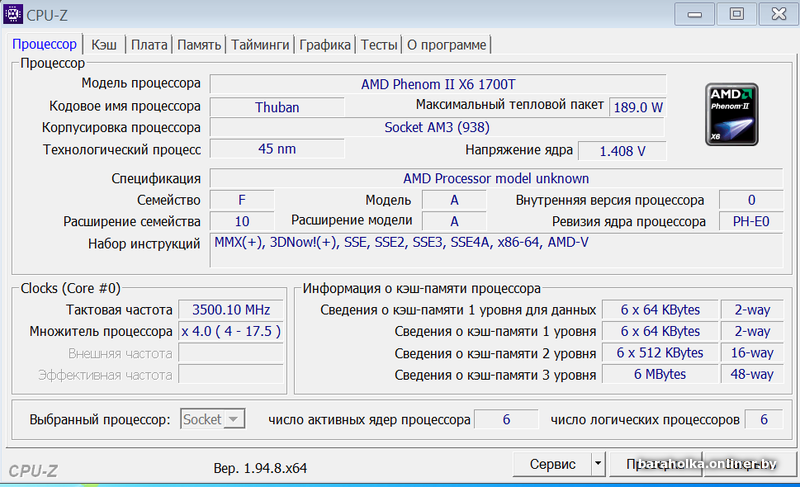Viewport: 800px width, 487px height.
Task: Click the L2 cache 6 x 512 KBytes value
Action: click(x=660, y=353)
